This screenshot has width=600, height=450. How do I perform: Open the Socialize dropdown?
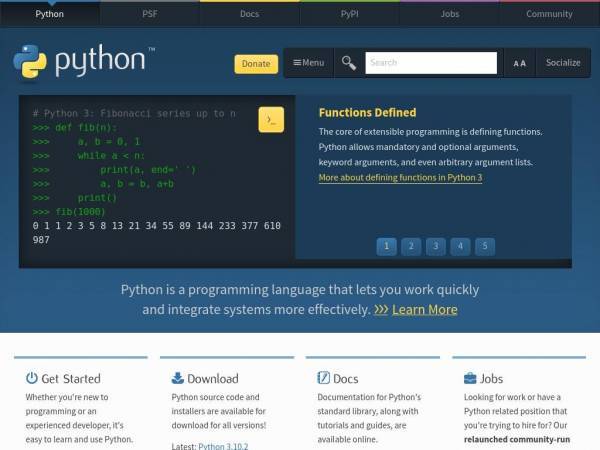coord(563,63)
